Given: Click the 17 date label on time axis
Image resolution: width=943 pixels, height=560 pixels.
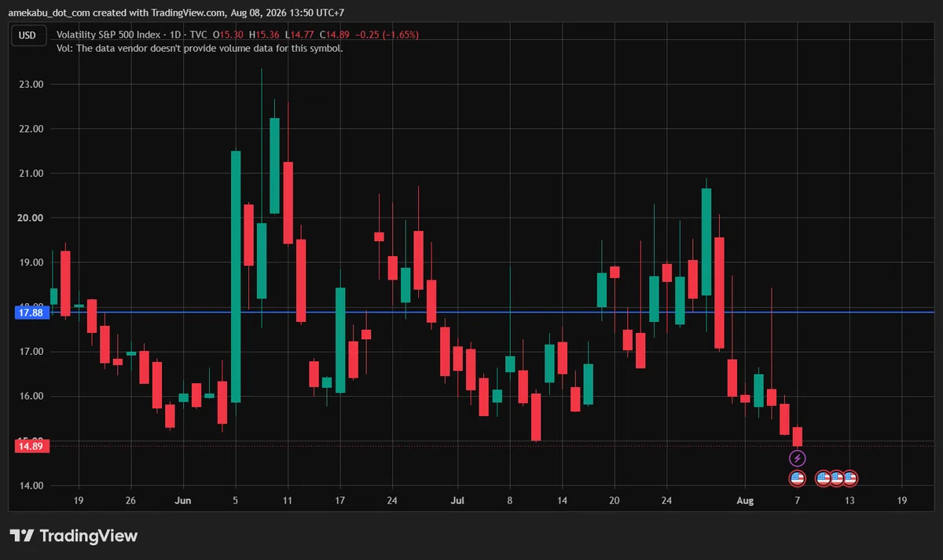Looking at the screenshot, I should (340, 500).
